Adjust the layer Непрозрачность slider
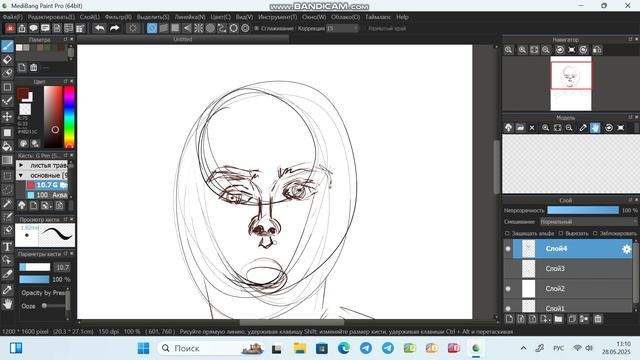This screenshot has width=640, height=360. pos(583,210)
